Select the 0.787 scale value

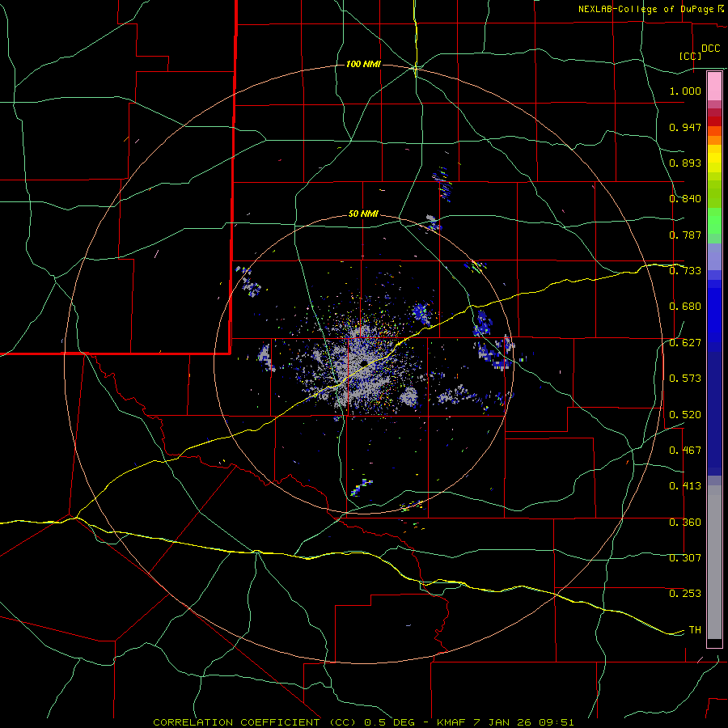685,235
